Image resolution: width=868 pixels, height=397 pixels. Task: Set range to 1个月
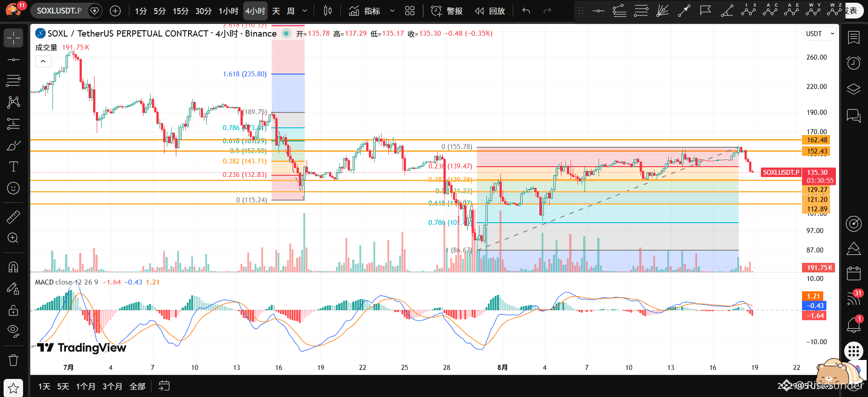coord(86,387)
